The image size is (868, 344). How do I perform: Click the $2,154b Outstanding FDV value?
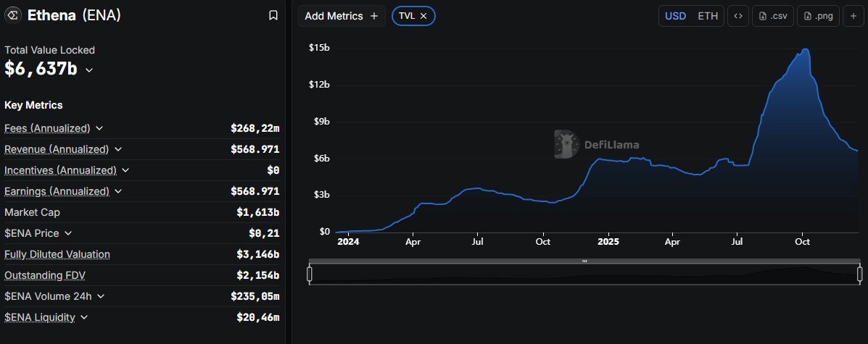coord(258,275)
